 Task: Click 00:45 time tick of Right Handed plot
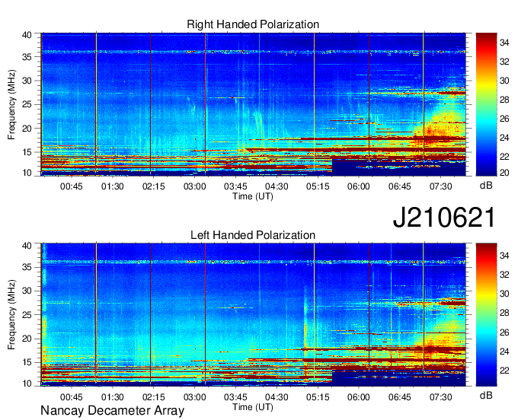72,186
